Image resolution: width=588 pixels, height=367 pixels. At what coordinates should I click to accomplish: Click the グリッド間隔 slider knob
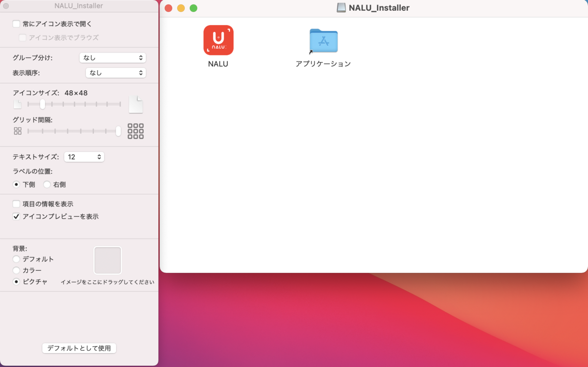(118, 131)
